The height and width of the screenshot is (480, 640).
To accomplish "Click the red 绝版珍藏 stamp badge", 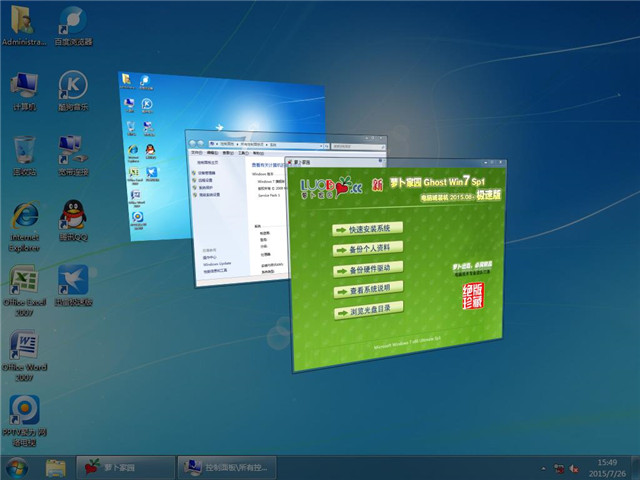I will [x=473, y=296].
